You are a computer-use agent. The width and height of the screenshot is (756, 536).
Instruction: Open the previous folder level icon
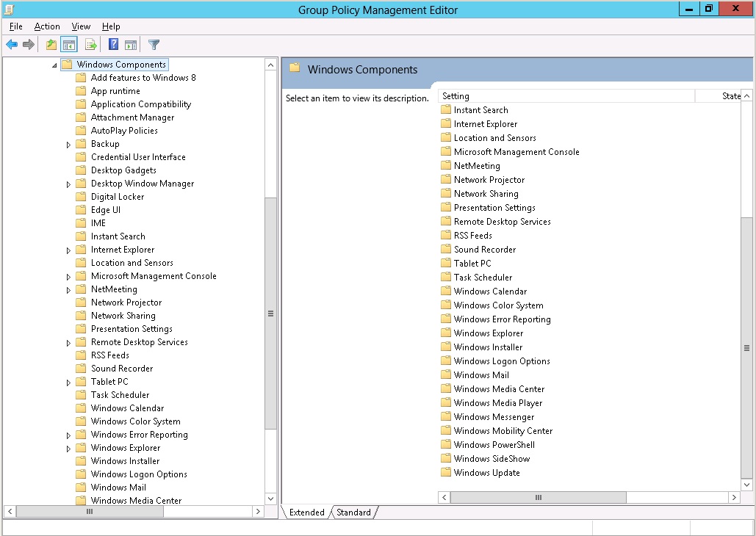(x=51, y=44)
